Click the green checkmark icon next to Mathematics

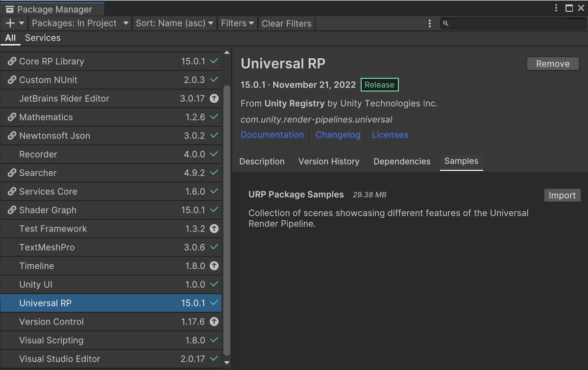(215, 117)
